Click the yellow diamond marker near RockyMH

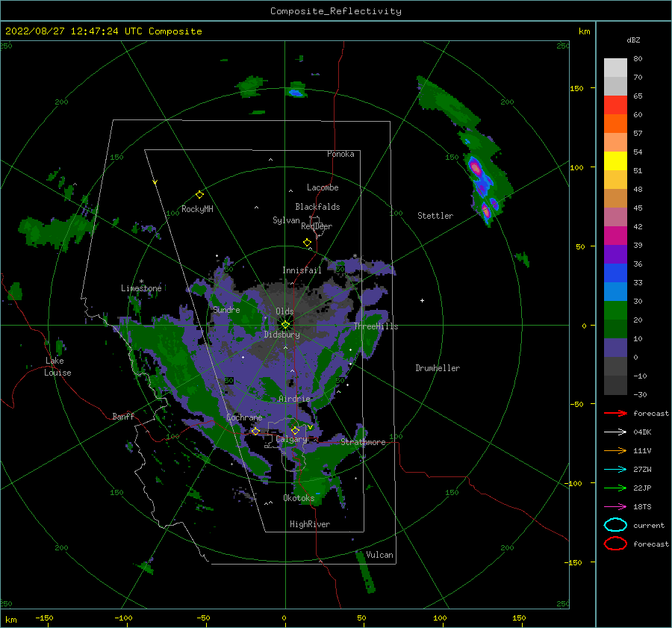pyautogui.click(x=199, y=195)
